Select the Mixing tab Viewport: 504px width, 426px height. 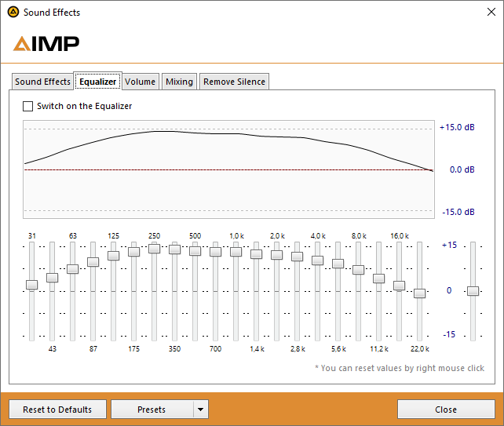tap(179, 82)
